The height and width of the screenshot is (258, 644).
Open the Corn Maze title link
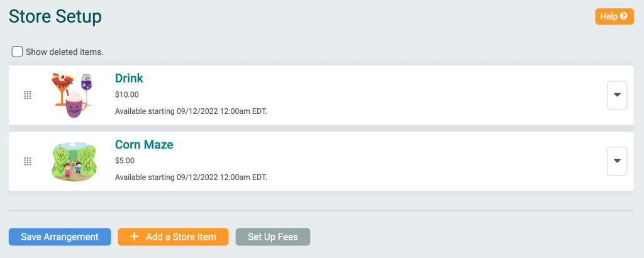(144, 144)
